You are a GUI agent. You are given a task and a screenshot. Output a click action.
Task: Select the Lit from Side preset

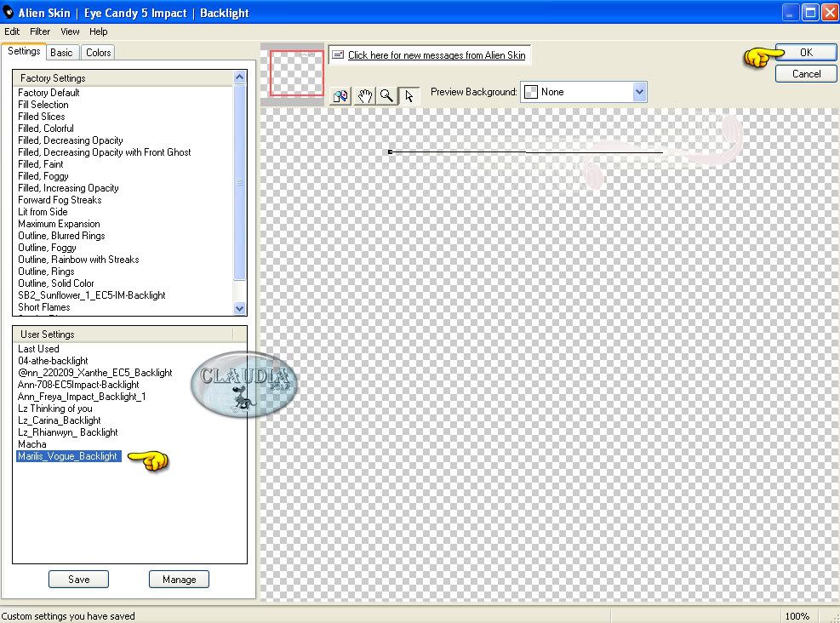coord(43,212)
